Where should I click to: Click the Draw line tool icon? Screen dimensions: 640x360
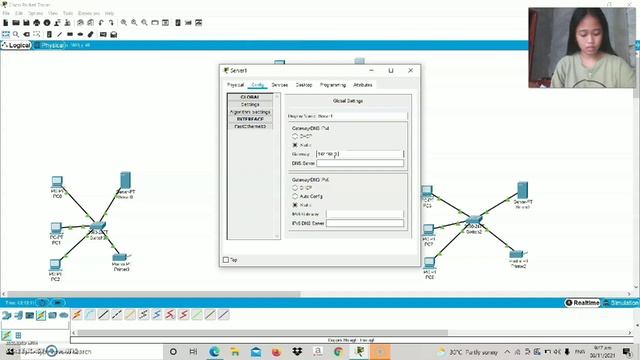pyautogui.click(x=60, y=35)
